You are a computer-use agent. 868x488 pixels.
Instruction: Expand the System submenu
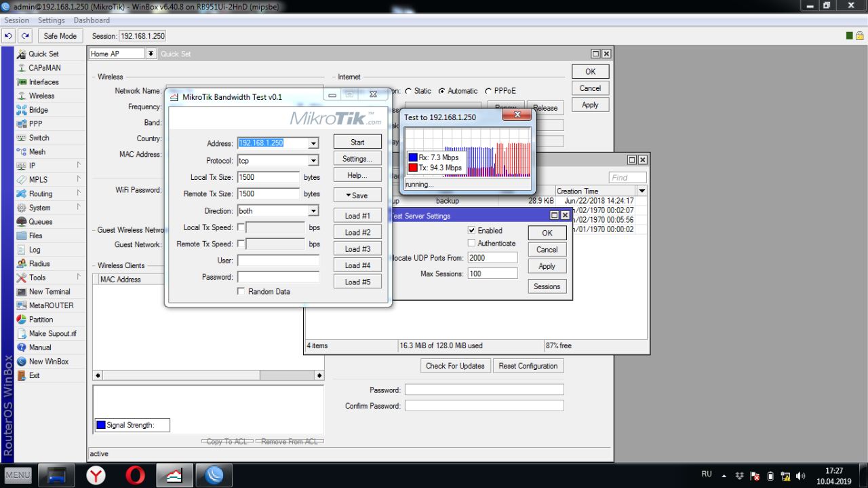[79, 208]
